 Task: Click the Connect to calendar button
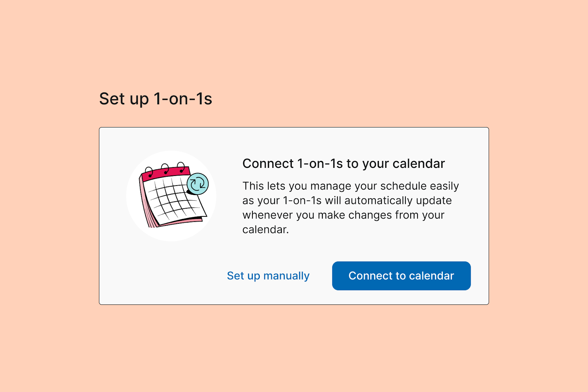pos(401,276)
